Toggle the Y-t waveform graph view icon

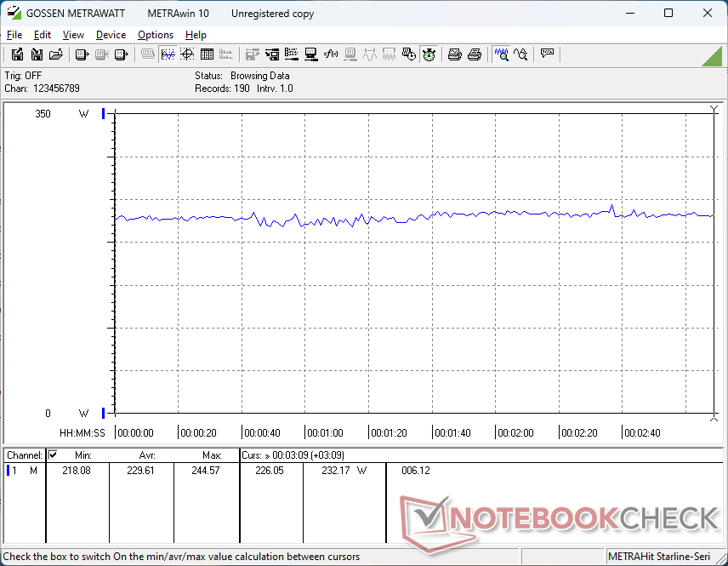[168, 54]
